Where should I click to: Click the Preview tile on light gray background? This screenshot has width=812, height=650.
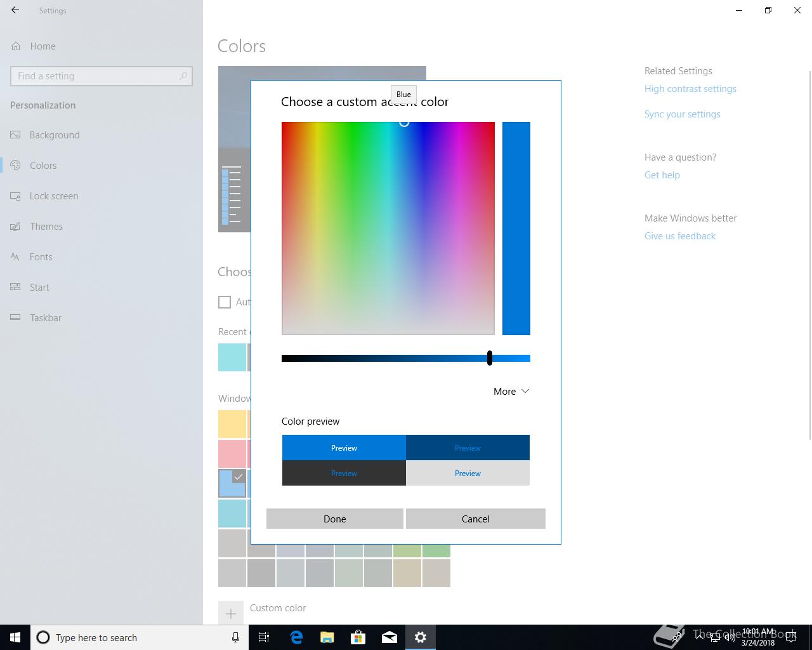pyautogui.click(x=468, y=473)
